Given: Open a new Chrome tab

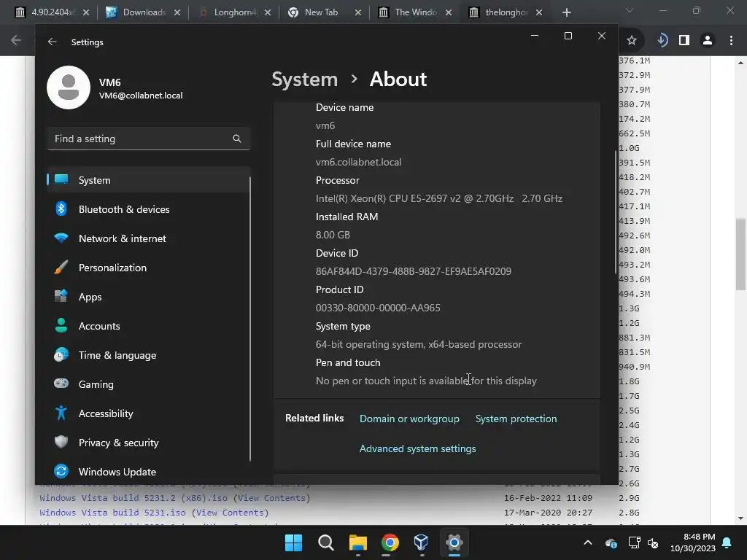Looking at the screenshot, I should pos(566,12).
